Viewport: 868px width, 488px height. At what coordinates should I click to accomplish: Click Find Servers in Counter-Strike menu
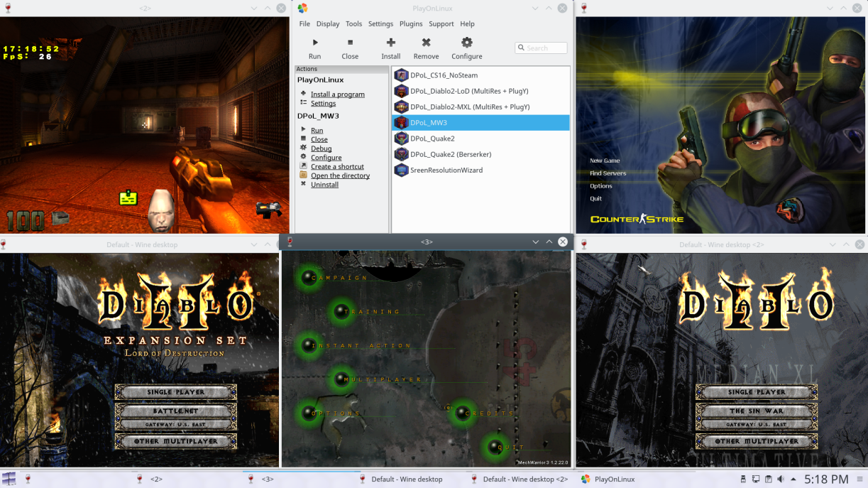pyautogui.click(x=608, y=173)
